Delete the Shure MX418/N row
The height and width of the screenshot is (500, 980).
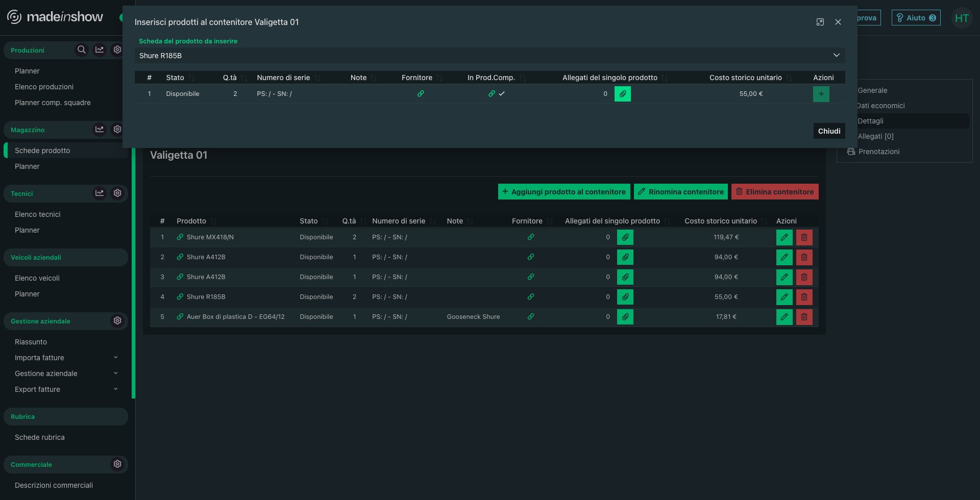coord(804,237)
